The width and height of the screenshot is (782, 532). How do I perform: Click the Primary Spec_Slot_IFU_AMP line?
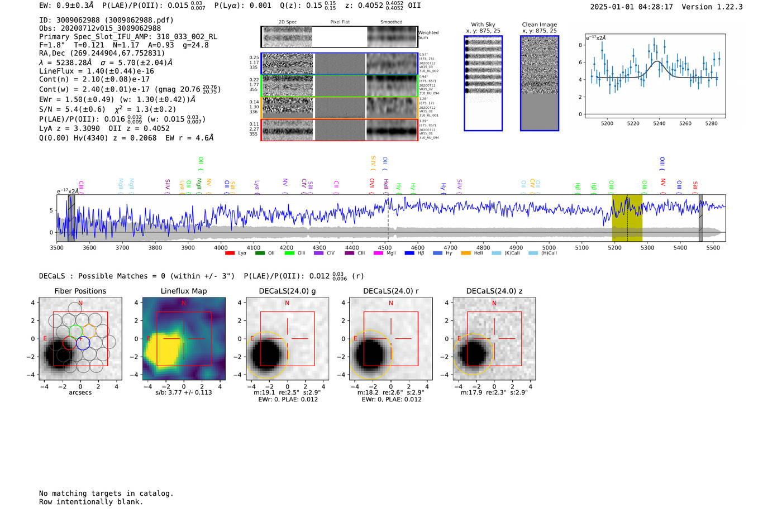click(128, 37)
